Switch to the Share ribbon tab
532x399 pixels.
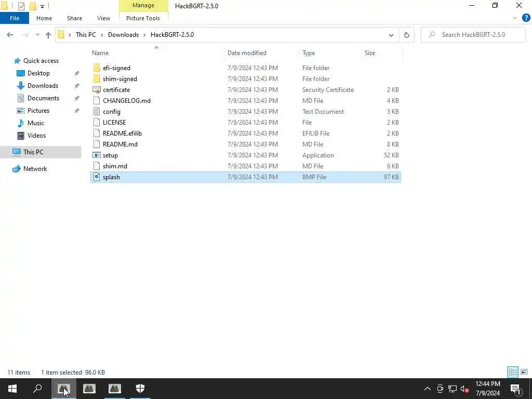74,18
